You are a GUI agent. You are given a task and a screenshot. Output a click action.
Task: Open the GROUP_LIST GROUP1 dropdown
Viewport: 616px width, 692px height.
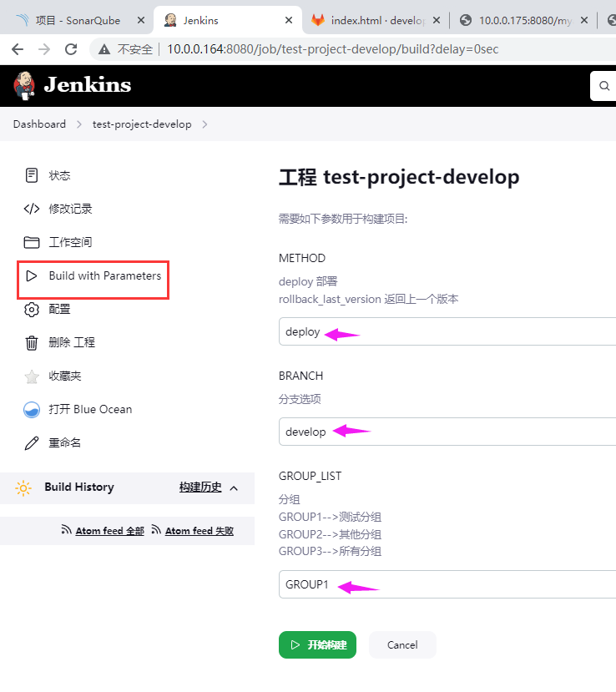(x=447, y=584)
